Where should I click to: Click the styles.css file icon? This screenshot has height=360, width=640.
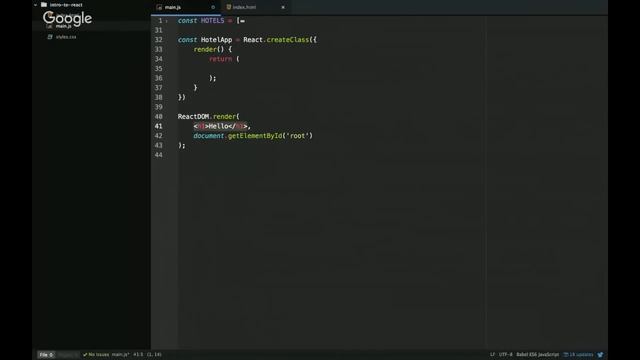pyautogui.click(x=50, y=37)
